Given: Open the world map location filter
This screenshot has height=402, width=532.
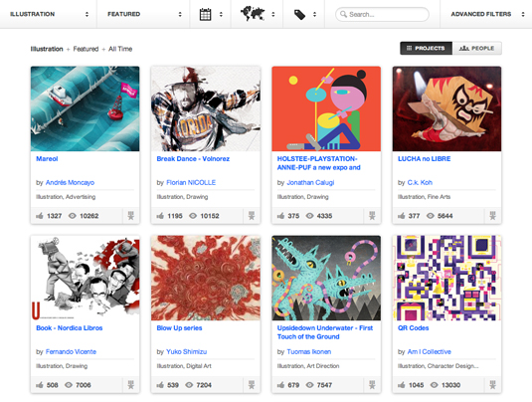Looking at the screenshot, I should tap(253, 14).
